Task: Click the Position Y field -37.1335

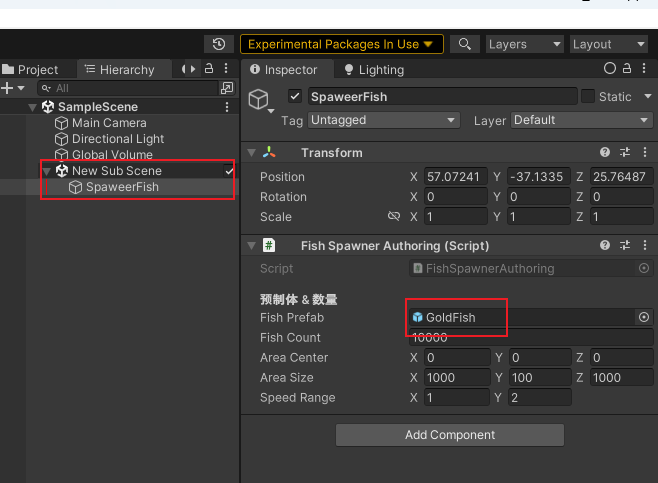Action: (539, 176)
